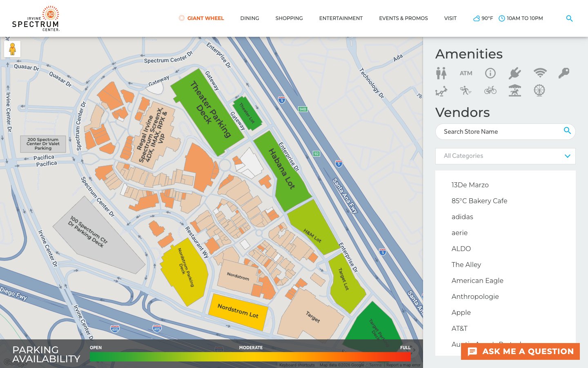Select the VISIT menu item
588x368 pixels.
[450, 18]
